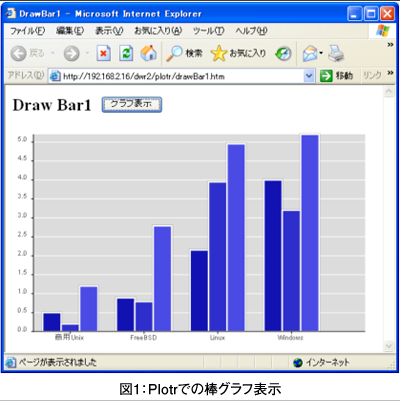Screen dimensions: 400x401
Task: Click the History clock icon
Action: tap(283, 53)
